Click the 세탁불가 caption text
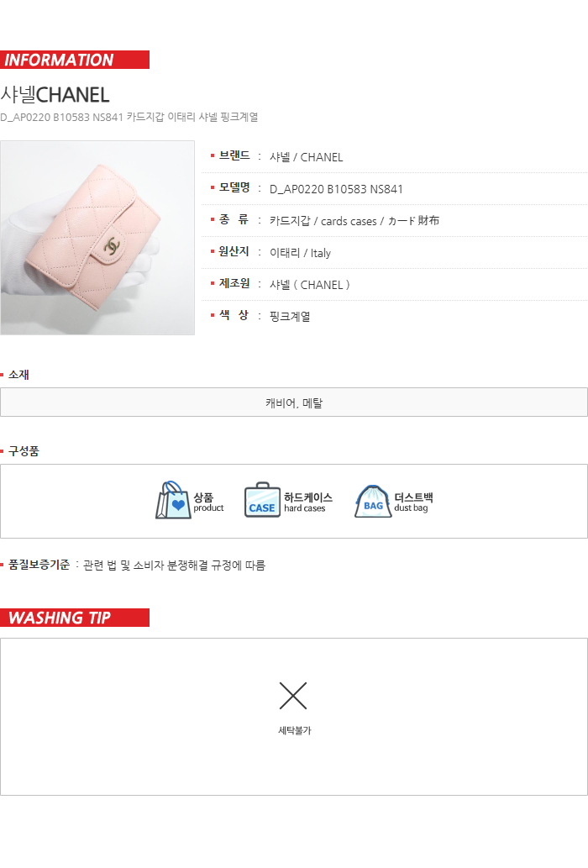The width and height of the screenshot is (588, 868). tap(295, 731)
